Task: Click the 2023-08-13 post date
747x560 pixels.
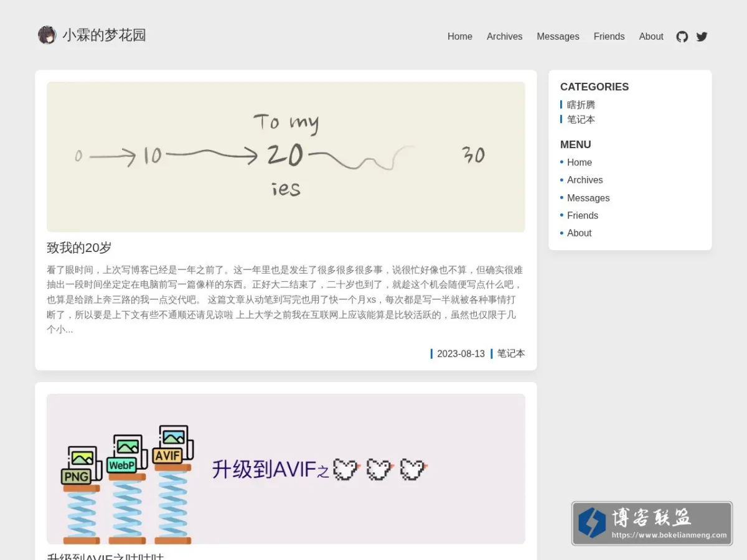Action: [461, 353]
